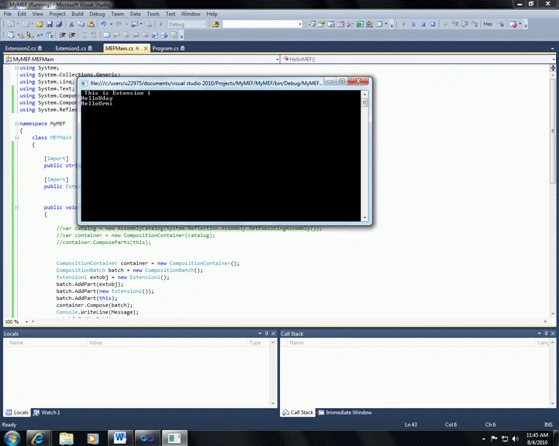Image resolution: width=559 pixels, height=446 pixels.
Task: Open the HelloMEF() members dropdown
Action: [418, 59]
